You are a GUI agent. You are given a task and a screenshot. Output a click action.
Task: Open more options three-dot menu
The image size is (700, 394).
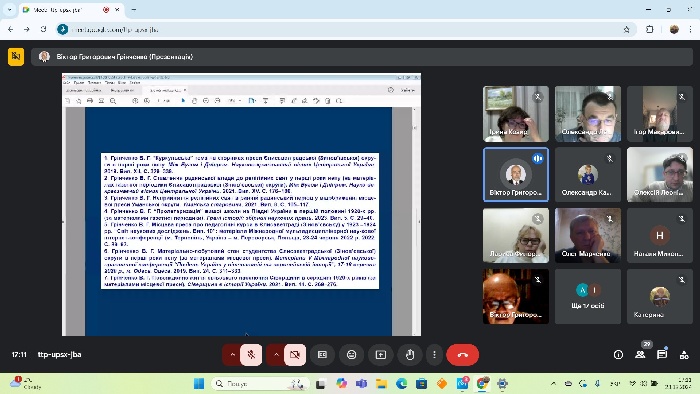434,355
